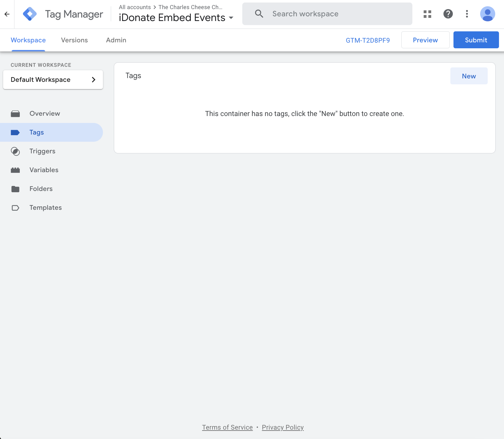Go to All accounts breadcrumb
This screenshot has height=439, width=504.
pyautogui.click(x=135, y=7)
